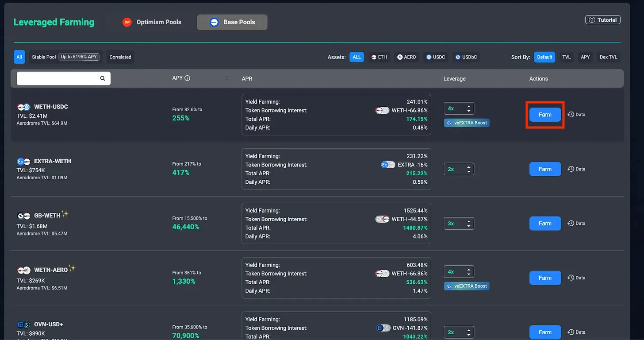
Task: Click the veEXTRA Boost badge for WETH-AERO
Action: [467, 286]
